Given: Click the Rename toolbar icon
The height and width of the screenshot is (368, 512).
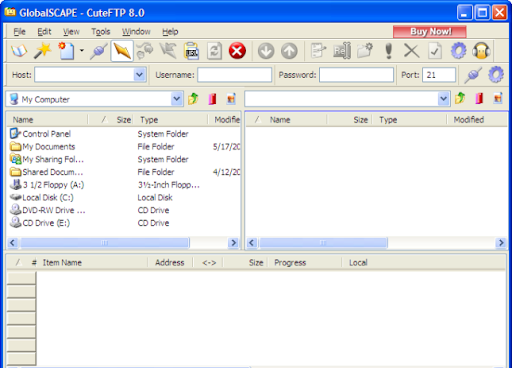Looking at the screenshot, I should 342,51.
